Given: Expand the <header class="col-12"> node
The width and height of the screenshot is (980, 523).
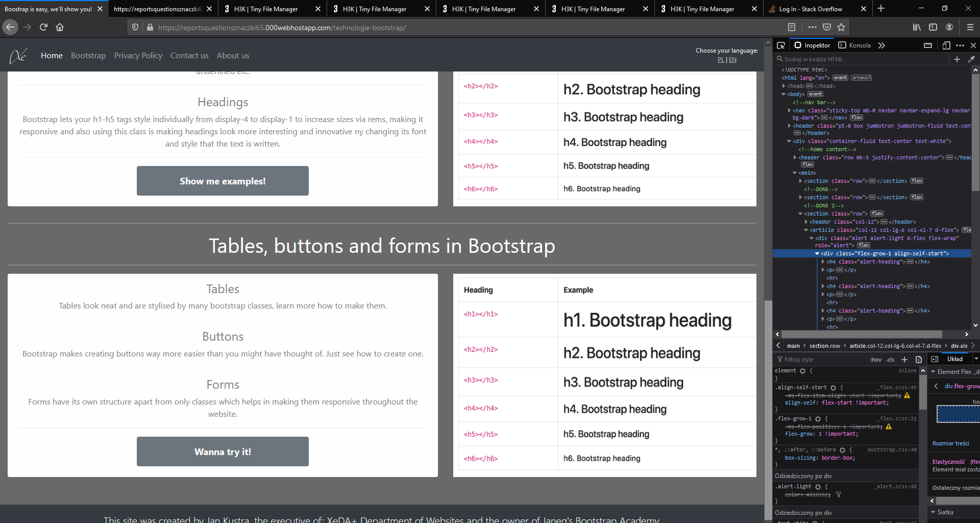Looking at the screenshot, I should 806,222.
